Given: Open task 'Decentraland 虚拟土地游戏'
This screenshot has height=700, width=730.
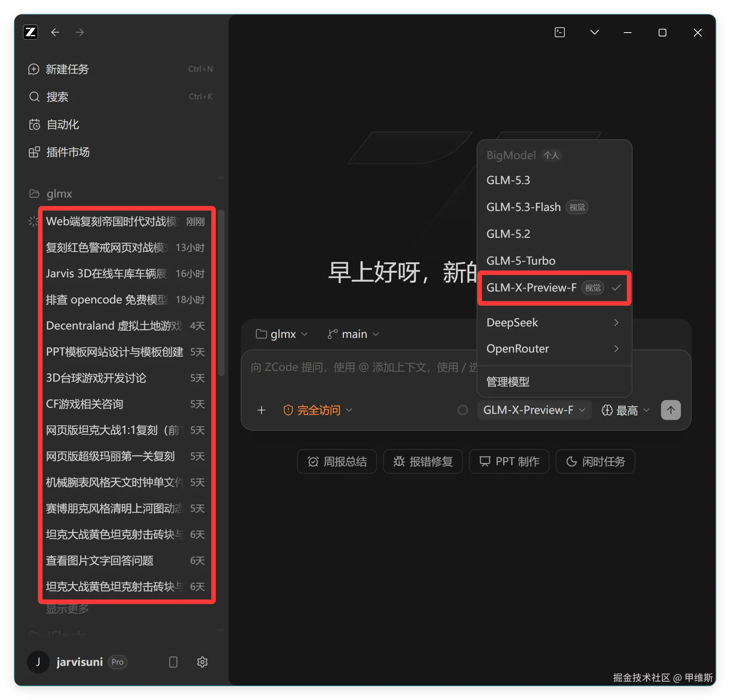Looking at the screenshot, I should 125,326.
